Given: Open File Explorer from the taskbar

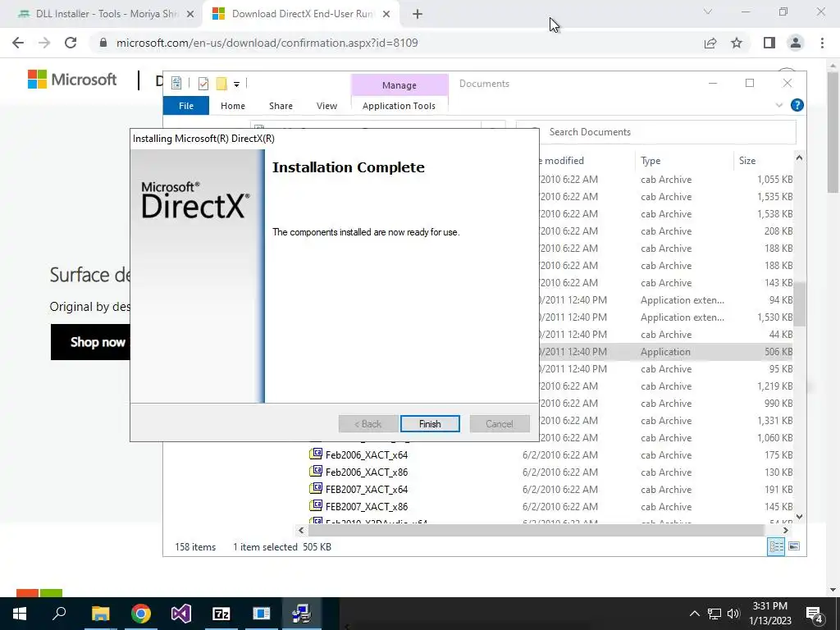Looking at the screenshot, I should [100, 614].
